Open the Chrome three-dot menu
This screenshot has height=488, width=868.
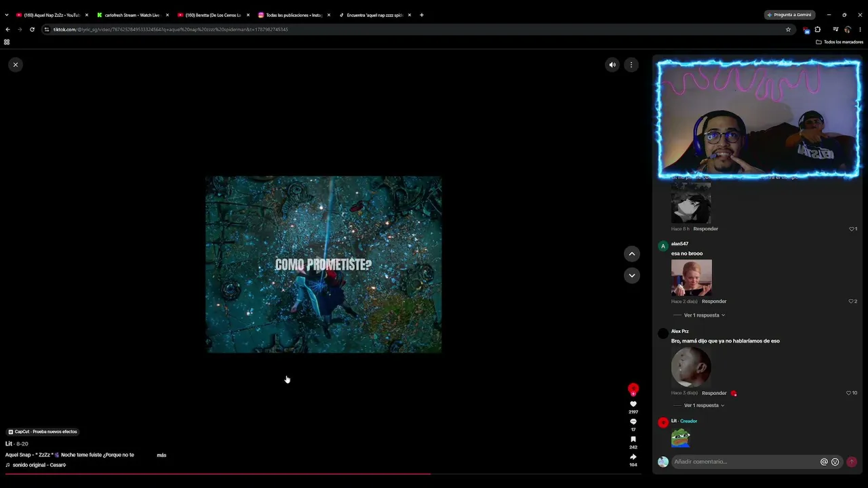pos(860,30)
